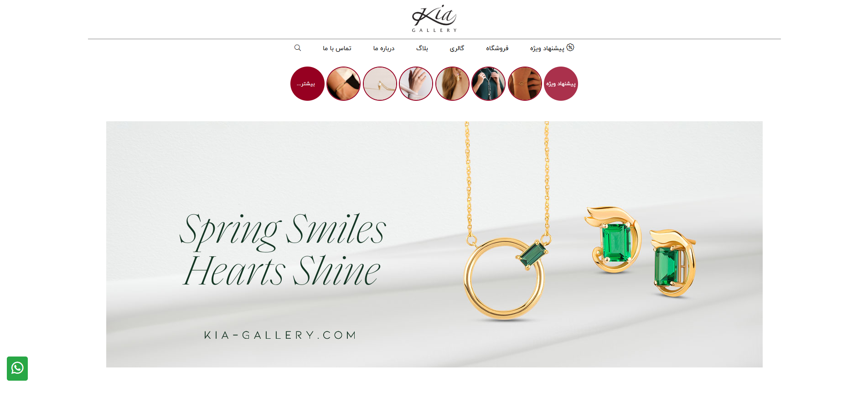Screen dimensions: 868x398
Task: Click the پیشنهاد ویژه red circle
Action: coord(561,83)
